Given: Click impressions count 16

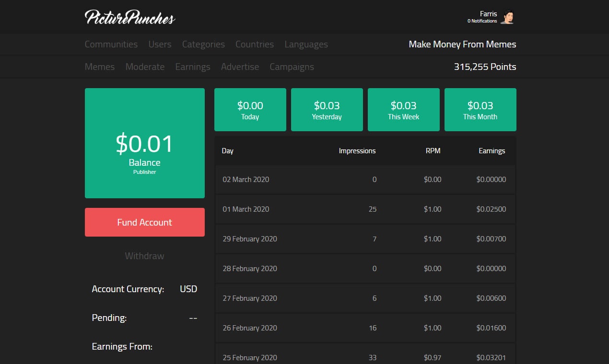Looking at the screenshot, I should 373,328.
